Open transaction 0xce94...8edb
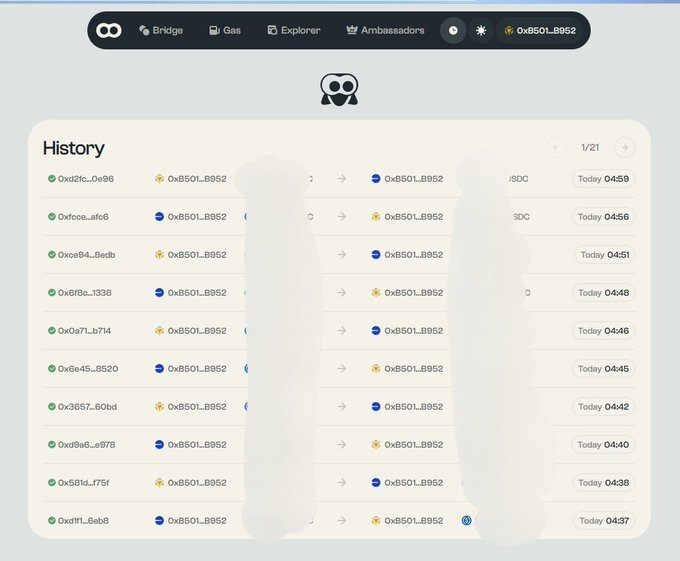This screenshot has width=680, height=561. pyautogui.click(x=87, y=254)
